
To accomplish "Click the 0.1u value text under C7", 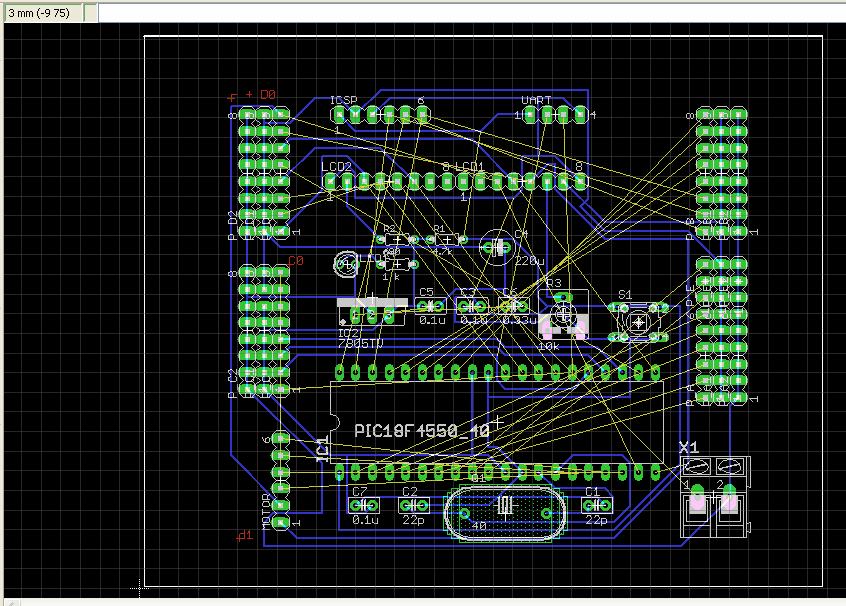I will pos(365,520).
